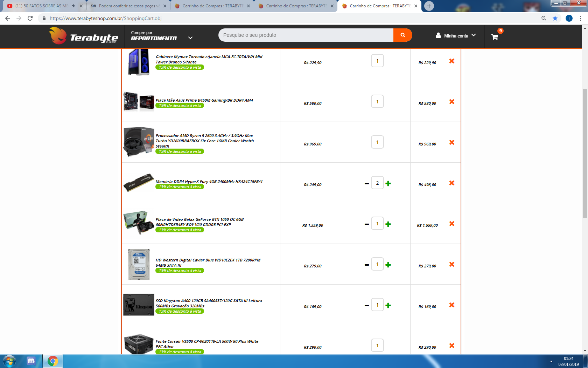Increase quantity of SSD Kingston A400
Image resolution: width=588 pixels, height=368 pixels.
388,305
